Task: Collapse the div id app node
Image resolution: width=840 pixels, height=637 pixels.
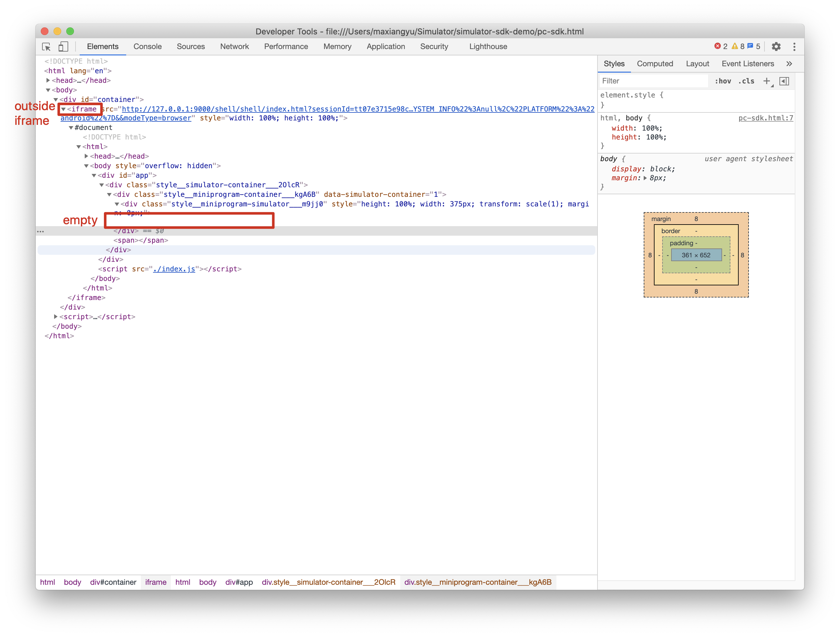Action: 94,175
